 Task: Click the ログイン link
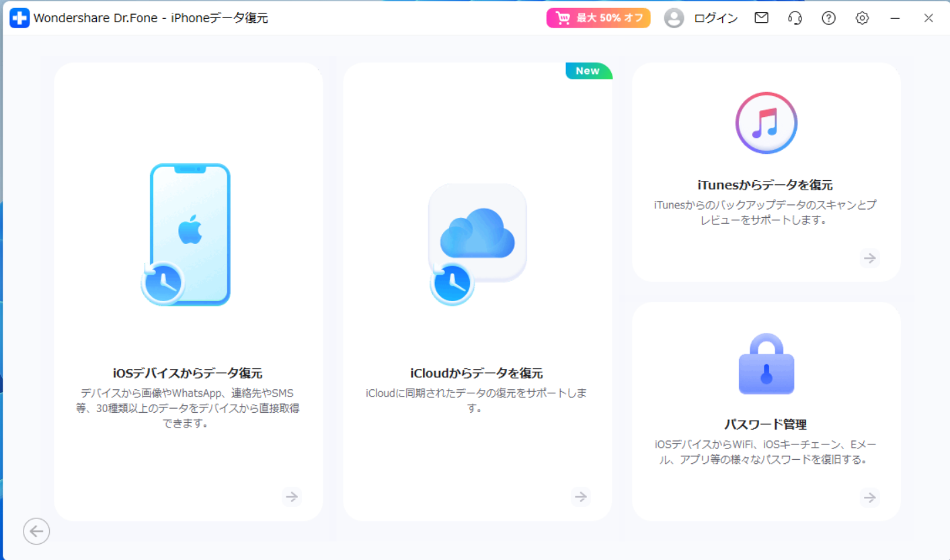(715, 19)
